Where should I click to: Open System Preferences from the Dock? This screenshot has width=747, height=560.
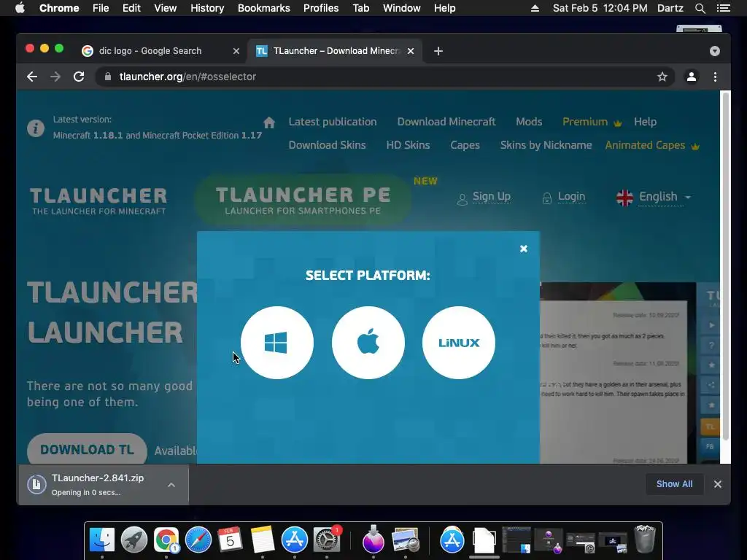click(327, 540)
